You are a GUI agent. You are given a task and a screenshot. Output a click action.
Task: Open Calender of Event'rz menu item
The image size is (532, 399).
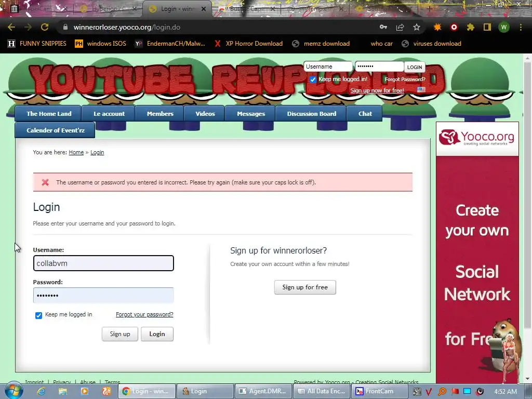coord(55,130)
